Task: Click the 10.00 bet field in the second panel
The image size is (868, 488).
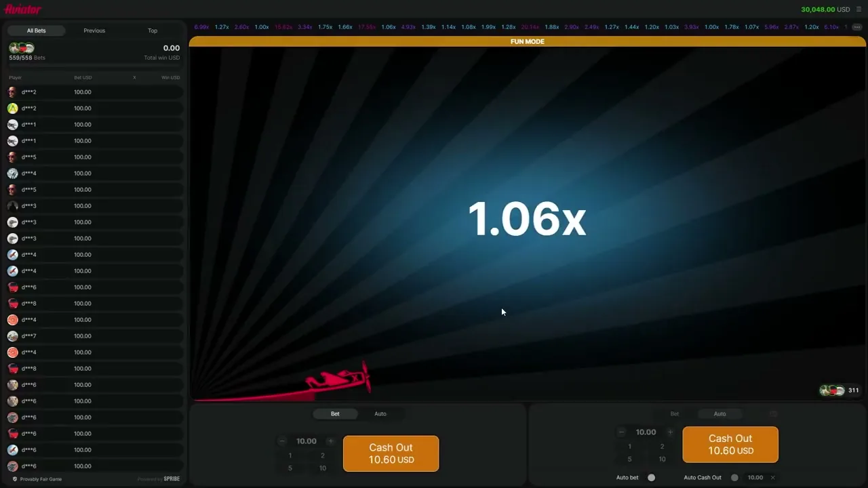Action: pyautogui.click(x=646, y=432)
